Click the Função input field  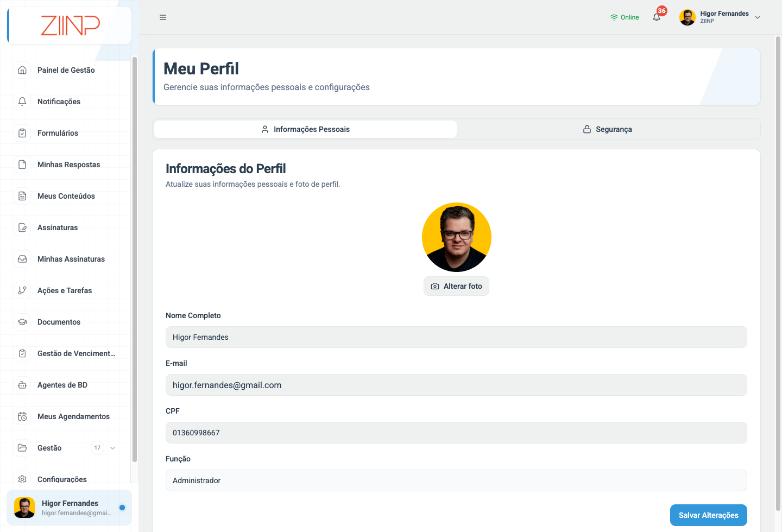(x=456, y=480)
